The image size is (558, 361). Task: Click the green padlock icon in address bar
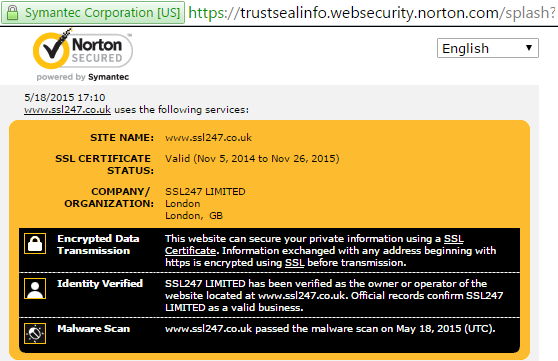tap(12, 13)
